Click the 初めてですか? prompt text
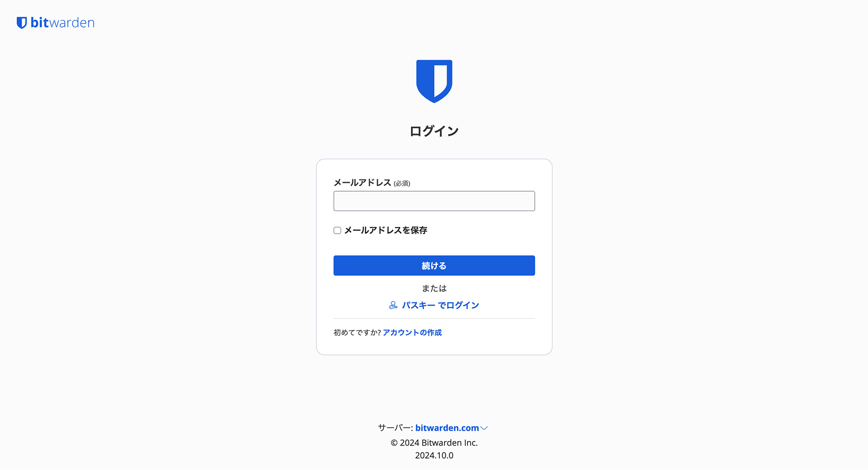The height and width of the screenshot is (470, 868). tap(357, 333)
